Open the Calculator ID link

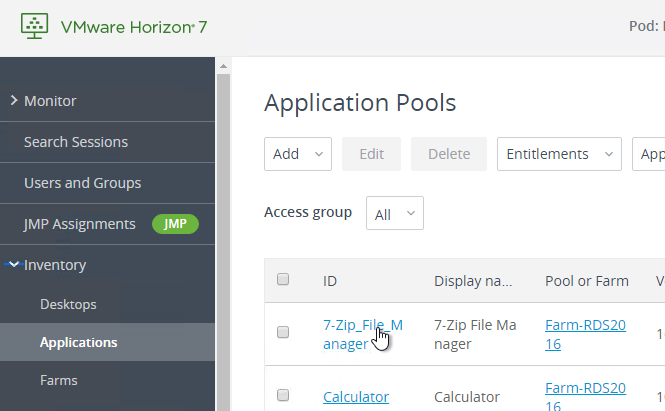356,397
